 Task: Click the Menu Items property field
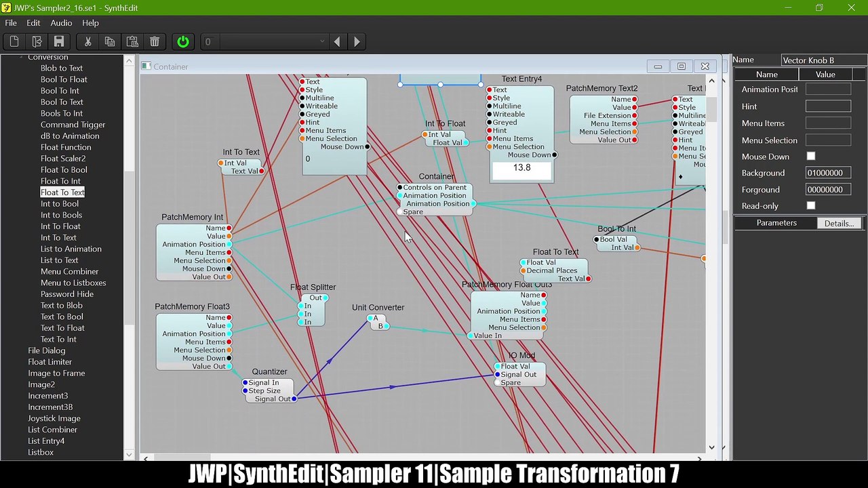(x=828, y=123)
